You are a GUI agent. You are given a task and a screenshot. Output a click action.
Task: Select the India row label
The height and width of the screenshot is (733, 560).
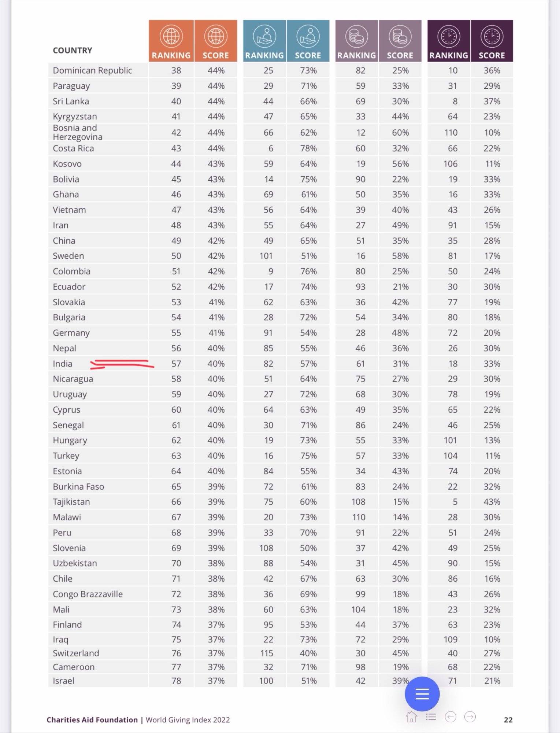[63, 364]
